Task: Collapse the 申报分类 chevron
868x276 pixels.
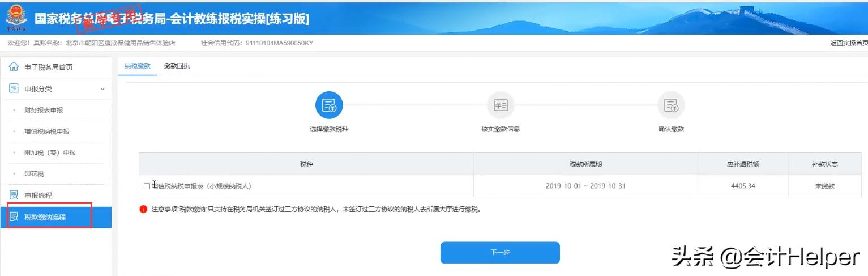Action: point(102,89)
